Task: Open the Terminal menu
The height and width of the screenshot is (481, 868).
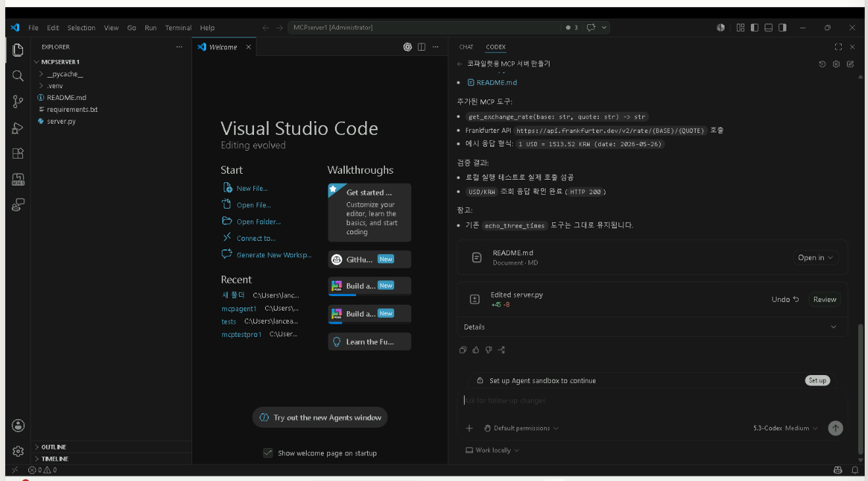Action: click(x=178, y=28)
